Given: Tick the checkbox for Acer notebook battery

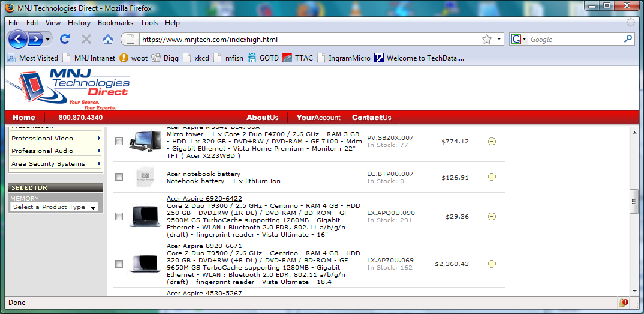Looking at the screenshot, I should coord(119,177).
